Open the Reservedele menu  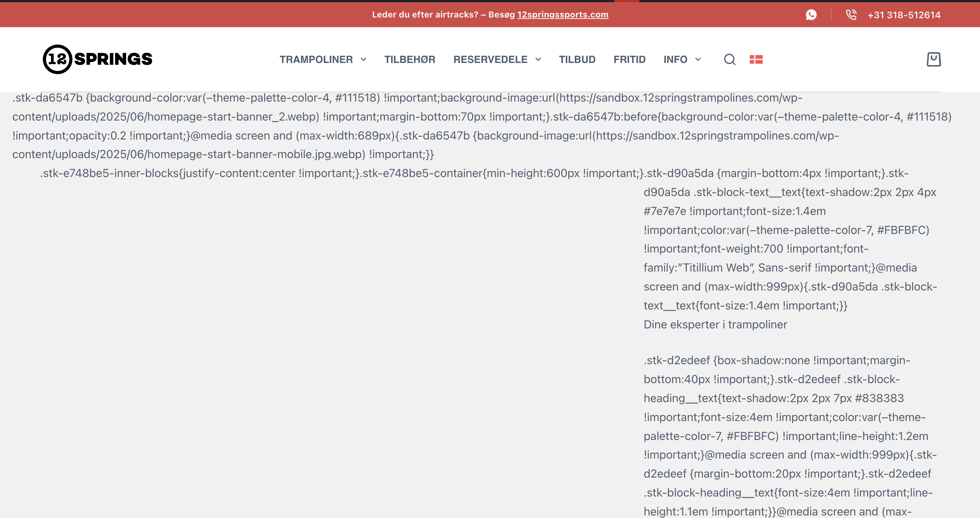click(490, 59)
